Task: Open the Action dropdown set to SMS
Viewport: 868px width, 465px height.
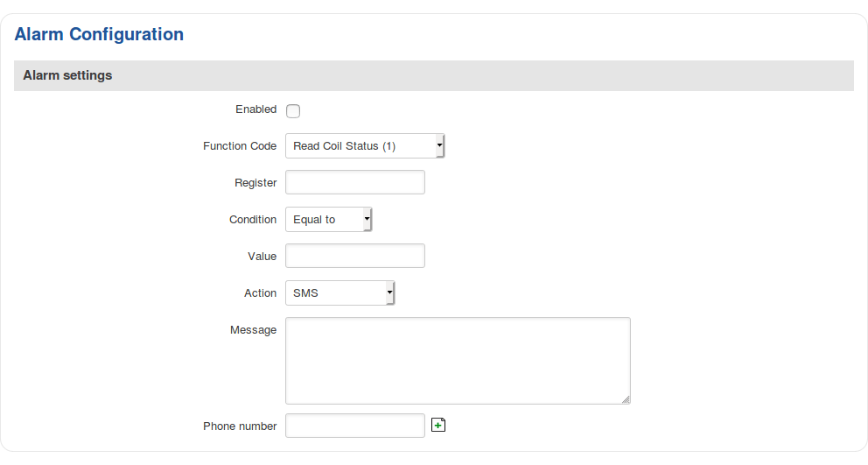Action: (340, 293)
